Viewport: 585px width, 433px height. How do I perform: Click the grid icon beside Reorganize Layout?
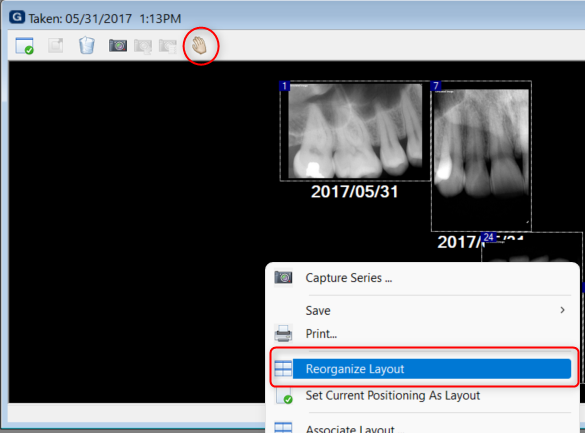283,369
